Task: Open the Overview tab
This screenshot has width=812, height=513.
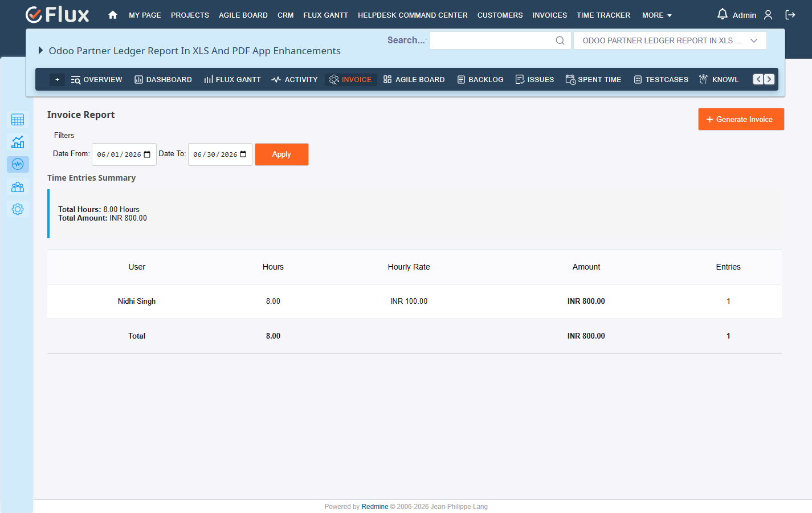Action: pos(96,80)
